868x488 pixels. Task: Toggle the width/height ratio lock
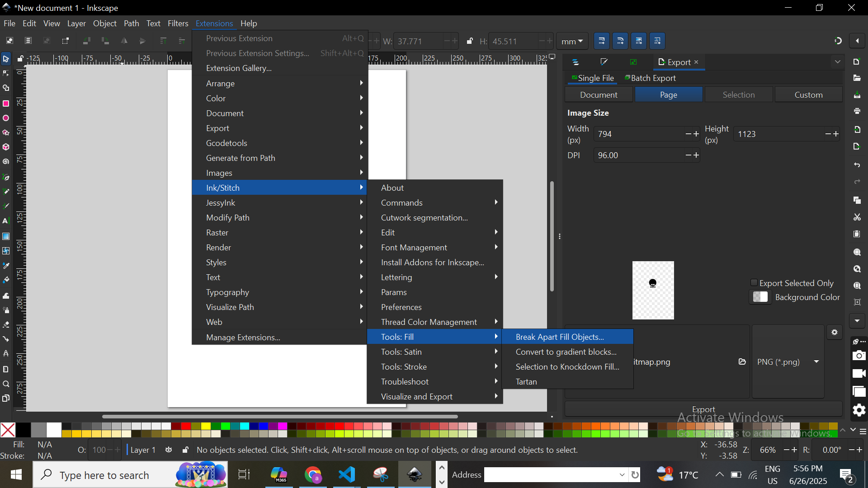(x=470, y=41)
